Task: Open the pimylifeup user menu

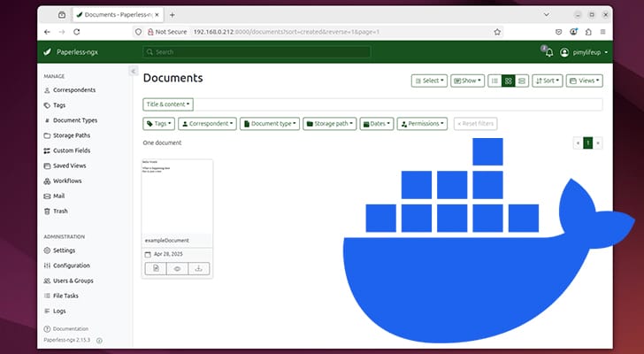Action: 584,52
